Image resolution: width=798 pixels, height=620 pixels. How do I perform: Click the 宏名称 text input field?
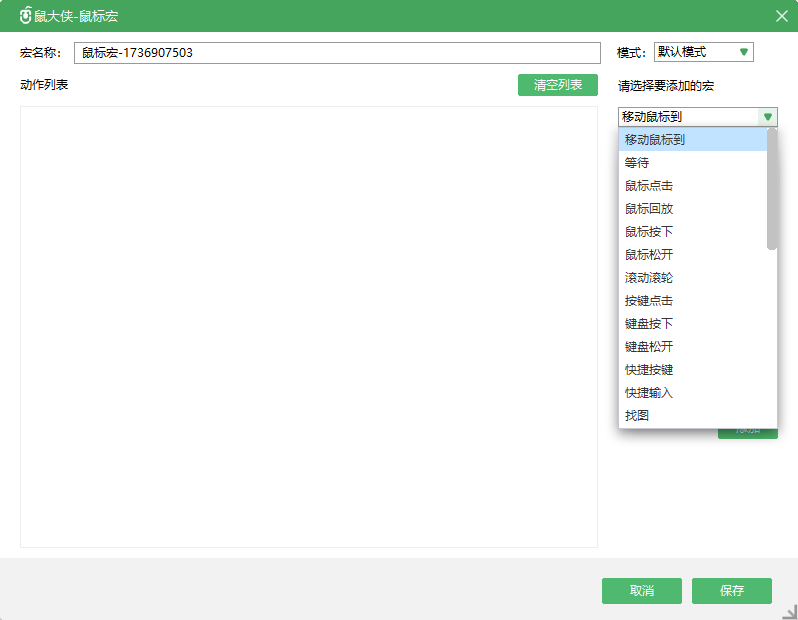point(337,53)
